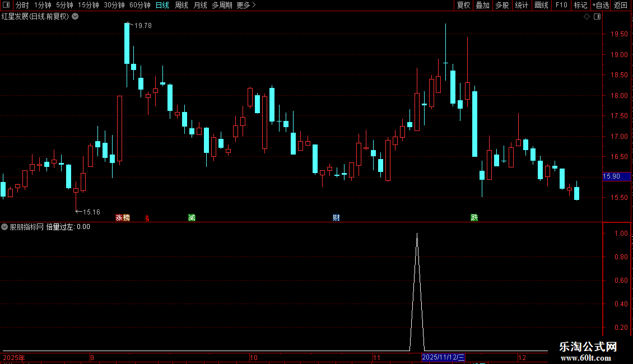Click the 红星发展(日线.前复权) title
The width and height of the screenshot is (633, 364).
point(35,16)
